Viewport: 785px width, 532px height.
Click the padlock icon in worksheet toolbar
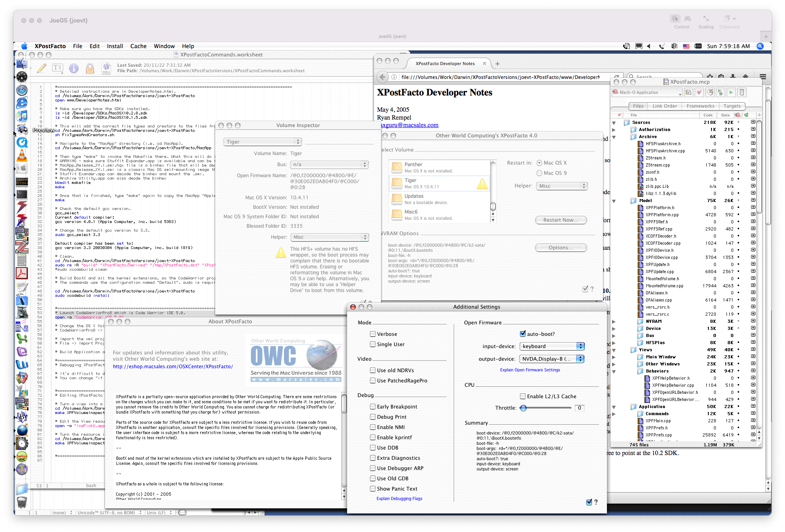tap(90, 69)
